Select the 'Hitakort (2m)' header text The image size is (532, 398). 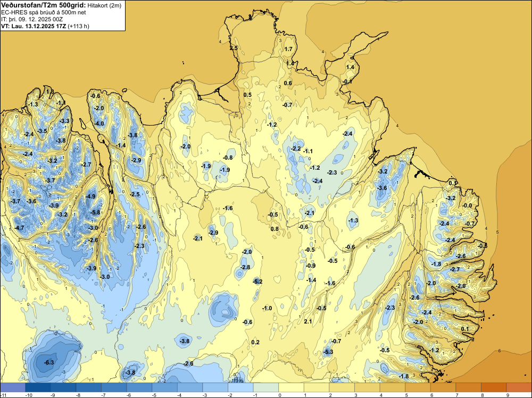[104, 5]
